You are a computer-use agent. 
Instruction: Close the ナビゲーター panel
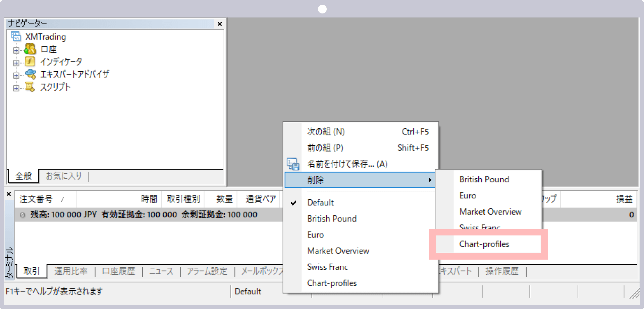(220, 24)
